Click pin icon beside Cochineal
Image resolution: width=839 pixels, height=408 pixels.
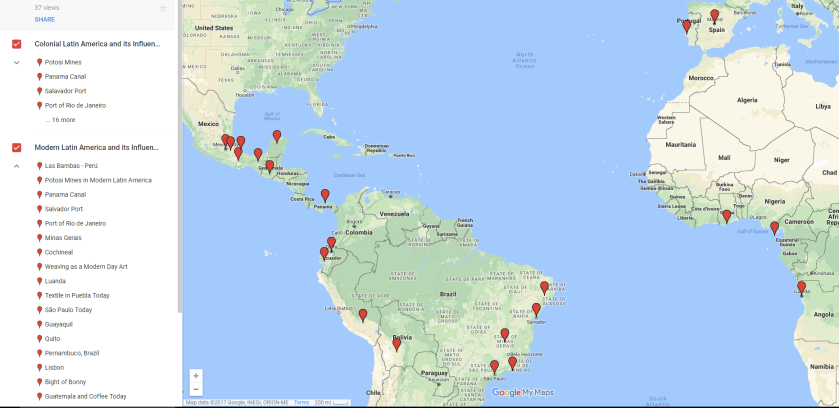pos(39,252)
